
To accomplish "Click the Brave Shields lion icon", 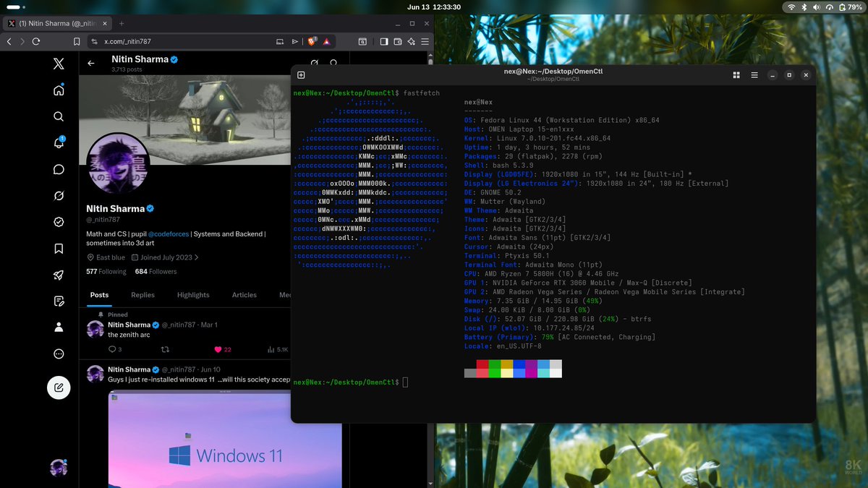I will [x=312, y=42].
